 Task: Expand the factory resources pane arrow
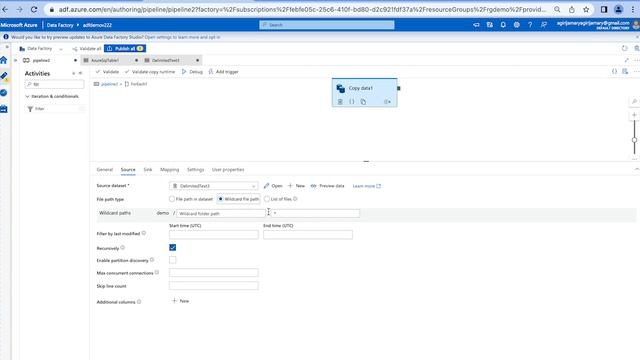coord(16,60)
